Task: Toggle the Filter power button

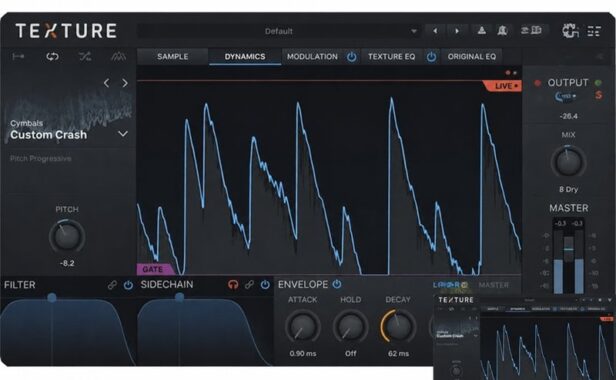Action: click(128, 285)
